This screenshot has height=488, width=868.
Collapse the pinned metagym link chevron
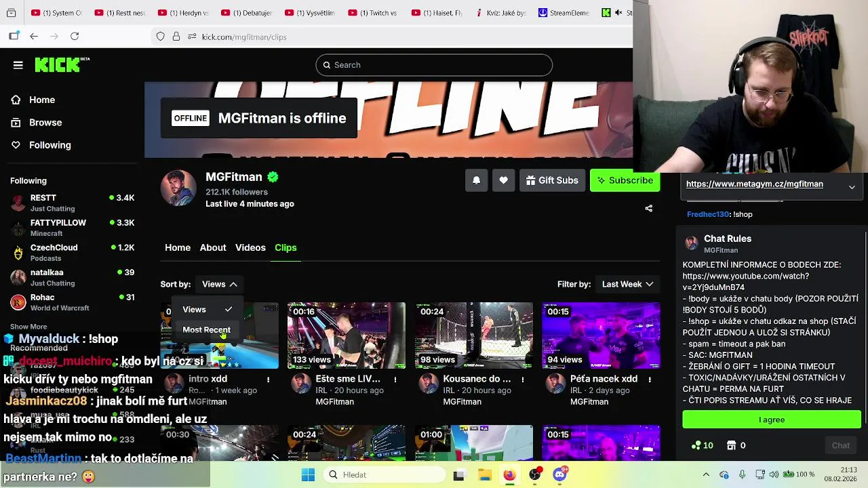point(852,186)
